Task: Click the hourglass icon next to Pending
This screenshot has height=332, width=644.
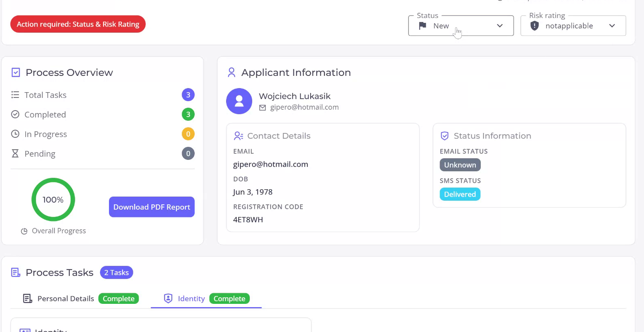Action: (15, 154)
